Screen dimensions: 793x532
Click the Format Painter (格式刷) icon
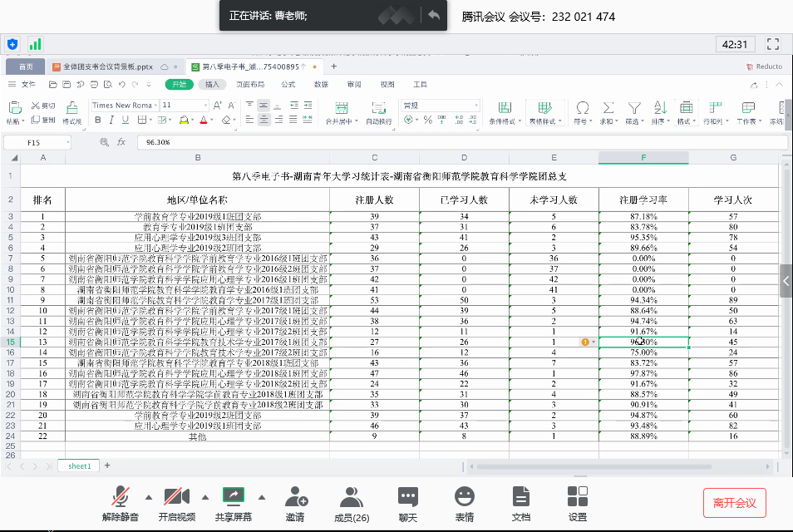point(71,111)
